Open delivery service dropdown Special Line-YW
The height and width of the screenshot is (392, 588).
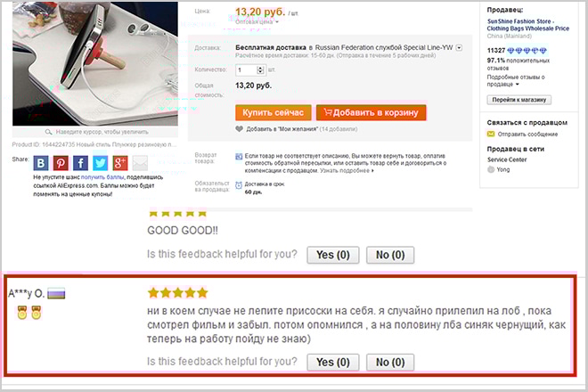click(x=459, y=47)
